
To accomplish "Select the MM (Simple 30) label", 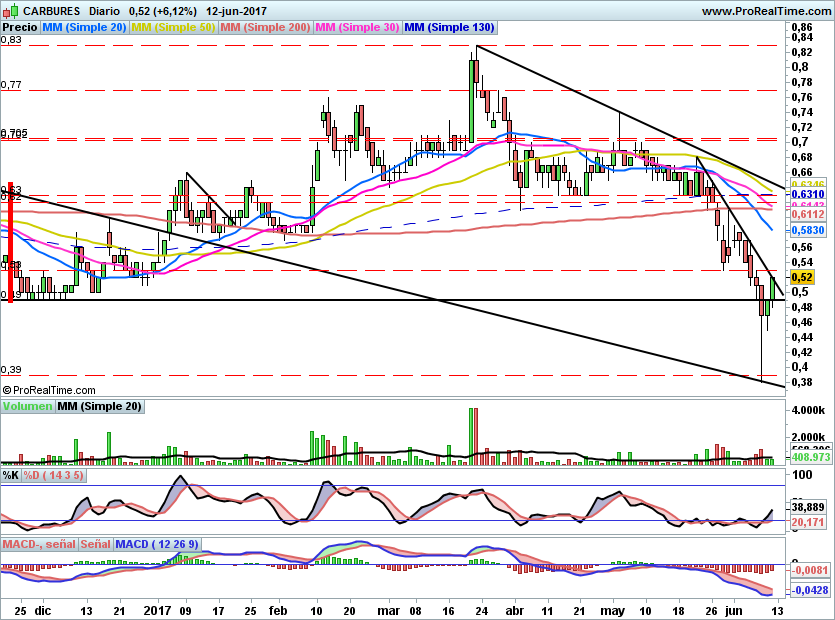I will [357, 27].
